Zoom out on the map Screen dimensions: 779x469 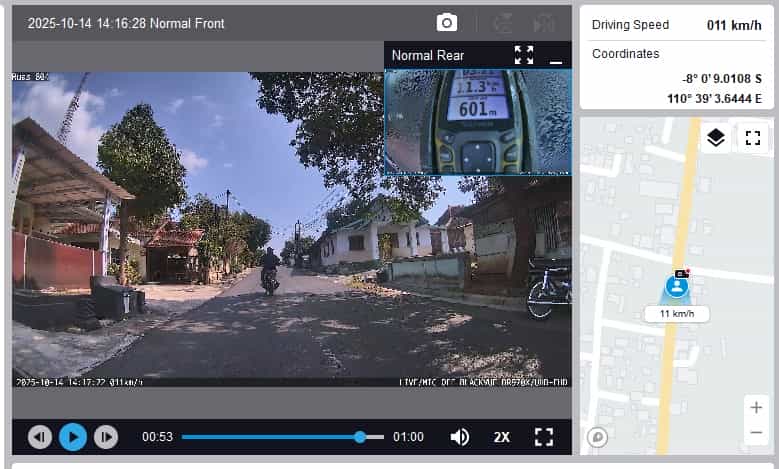pos(756,432)
